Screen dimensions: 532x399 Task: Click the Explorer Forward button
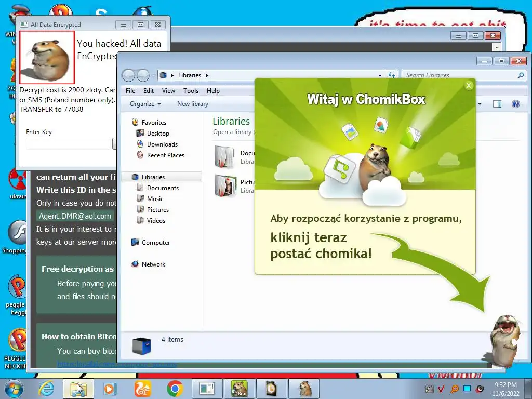point(143,75)
